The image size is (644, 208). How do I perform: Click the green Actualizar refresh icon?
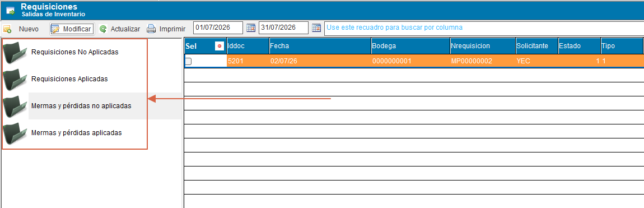click(x=103, y=29)
